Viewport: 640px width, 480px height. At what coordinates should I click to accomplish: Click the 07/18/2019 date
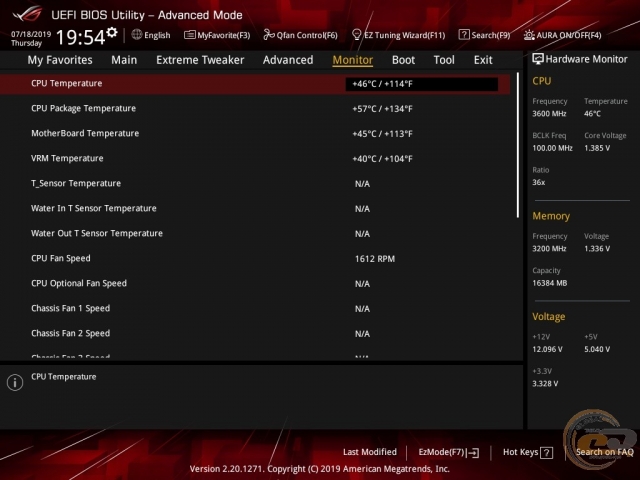click(31, 34)
